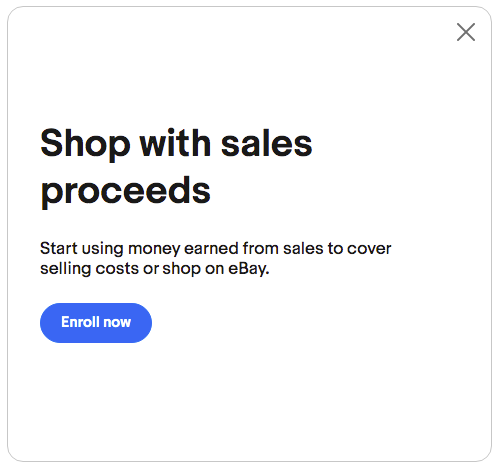Viewport: 504px width, 470px height.
Task: Click the word 'proceeds' in the heading
Action: click(125, 192)
